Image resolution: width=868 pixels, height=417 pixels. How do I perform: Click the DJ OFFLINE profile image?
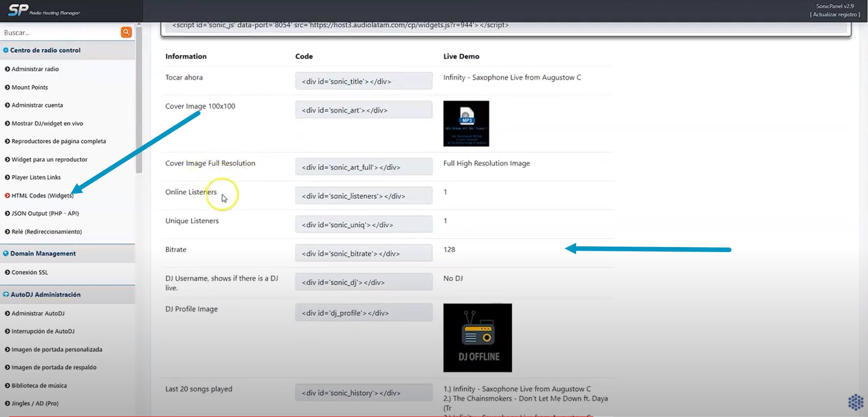coord(477,338)
